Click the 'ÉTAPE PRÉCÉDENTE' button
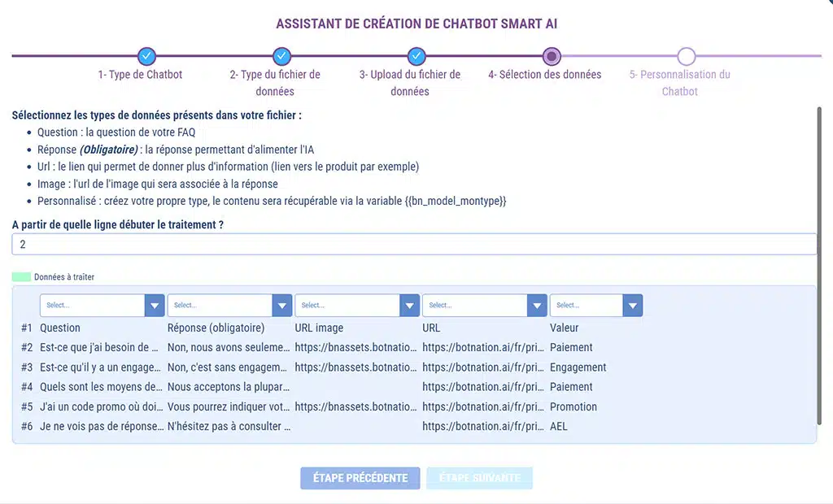The image size is (833, 504). pyautogui.click(x=360, y=478)
